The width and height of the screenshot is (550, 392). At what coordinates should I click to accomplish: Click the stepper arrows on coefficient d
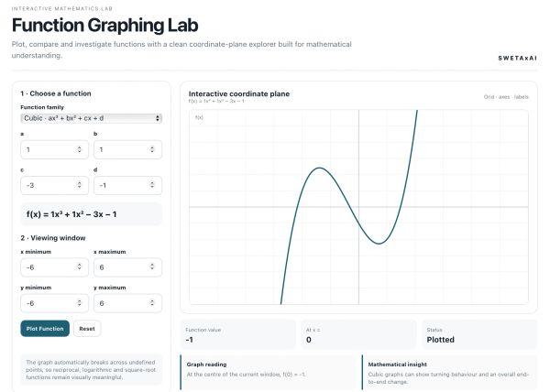[x=152, y=185]
